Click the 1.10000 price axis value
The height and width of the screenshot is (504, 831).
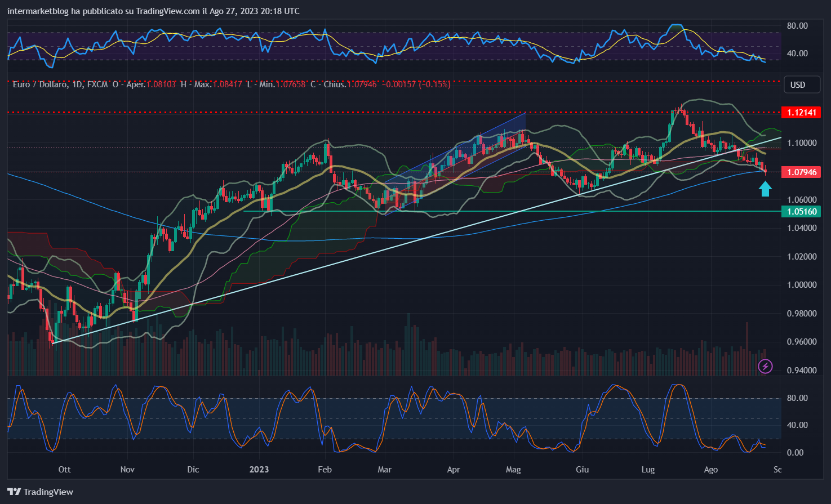tap(802, 142)
